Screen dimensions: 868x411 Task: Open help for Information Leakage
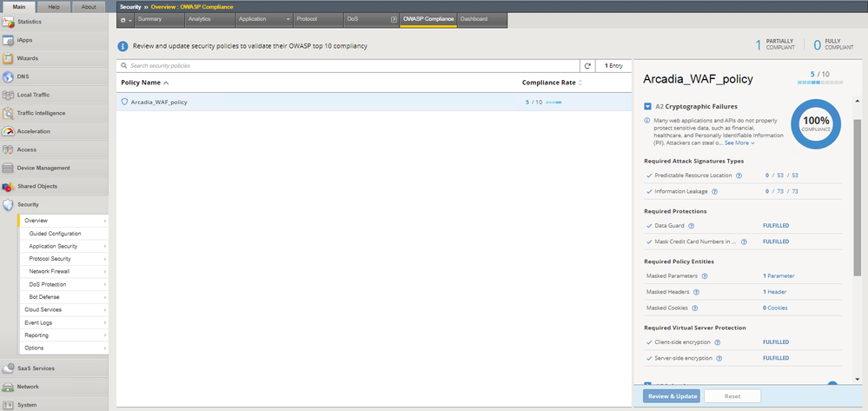[x=714, y=191]
